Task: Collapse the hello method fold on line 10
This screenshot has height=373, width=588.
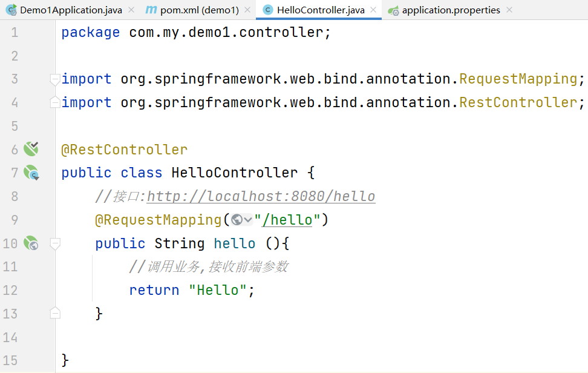Action: pos(55,244)
